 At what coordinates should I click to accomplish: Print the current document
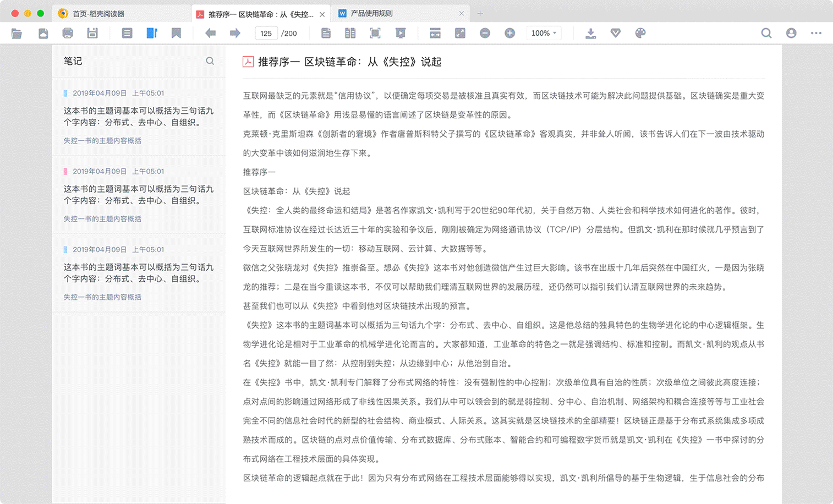click(67, 33)
